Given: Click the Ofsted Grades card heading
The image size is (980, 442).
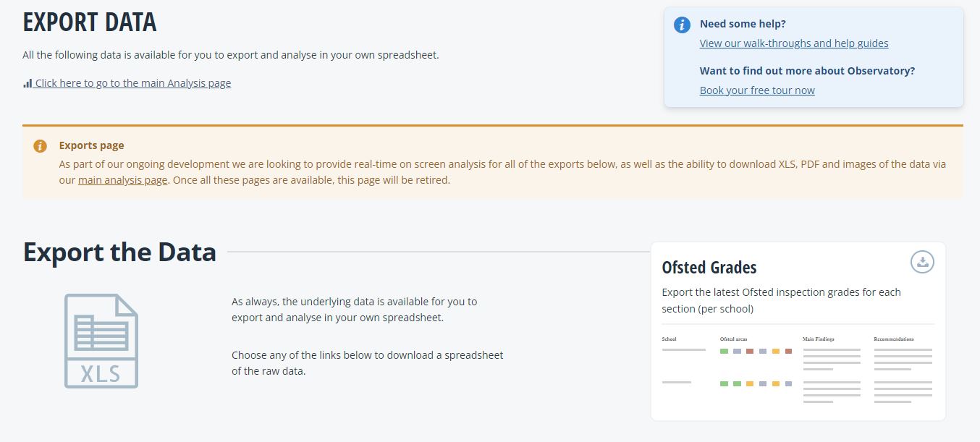Looking at the screenshot, I should pos(709,268).
